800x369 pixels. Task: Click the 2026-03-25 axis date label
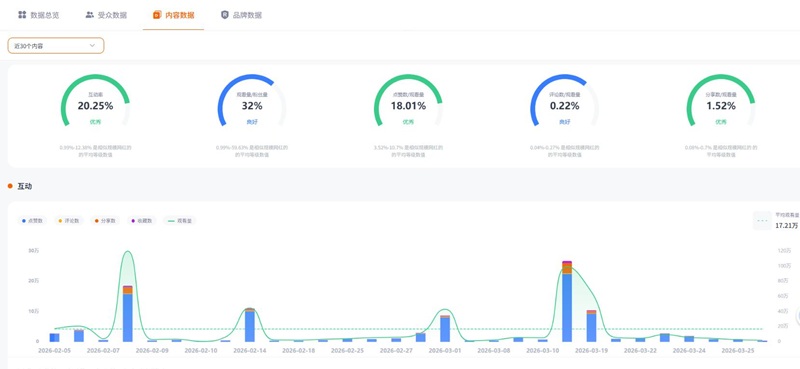[738, 351]
